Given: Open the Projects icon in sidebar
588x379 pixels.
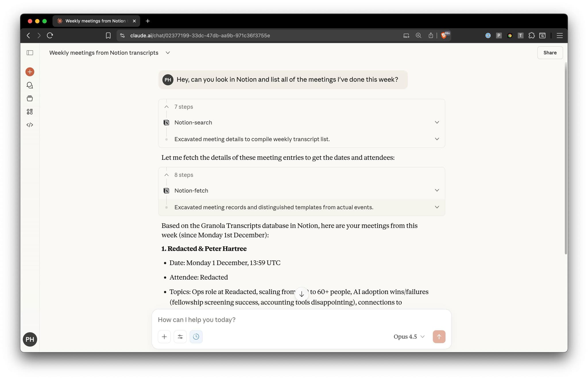Looking at the screenshot, I should (30, 99).
